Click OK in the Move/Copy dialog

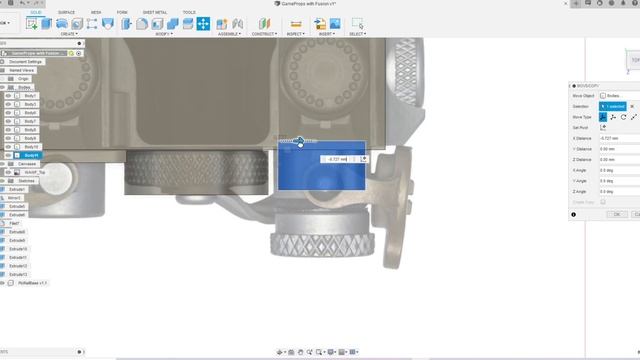(x=617, y=214)
